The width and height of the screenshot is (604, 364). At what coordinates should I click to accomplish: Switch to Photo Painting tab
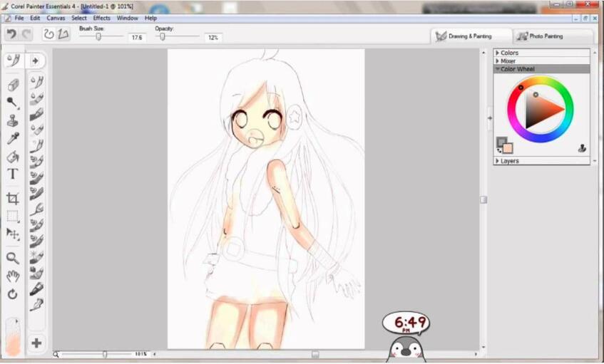(546, 36)
